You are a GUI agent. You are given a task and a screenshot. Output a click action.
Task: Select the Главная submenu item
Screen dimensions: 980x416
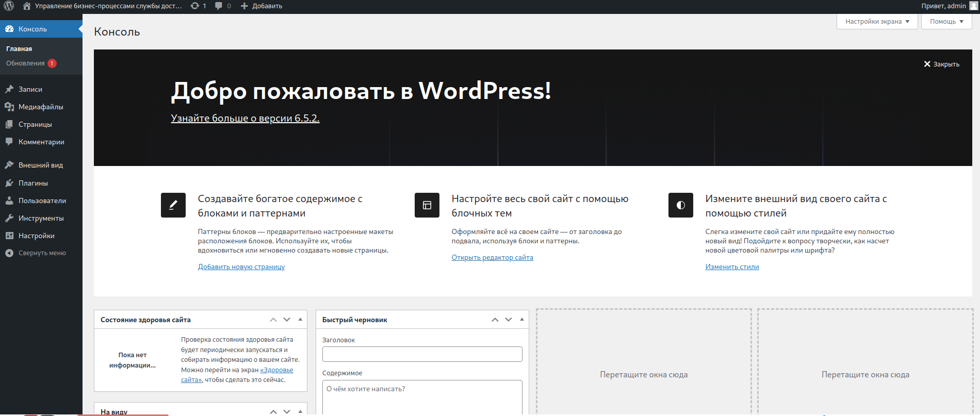click(19, 49)
